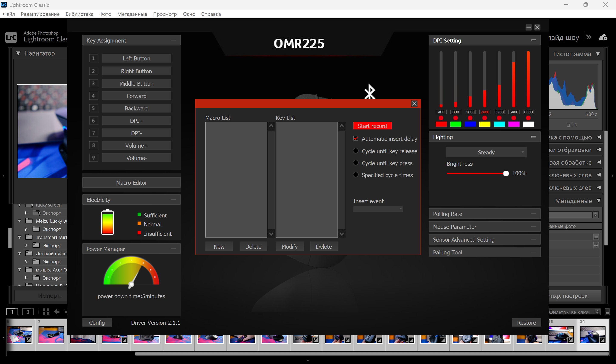The width and height of the screenshot is (616, 364).
Task: Click the cloud sync status icon
Action: [603, 38]
